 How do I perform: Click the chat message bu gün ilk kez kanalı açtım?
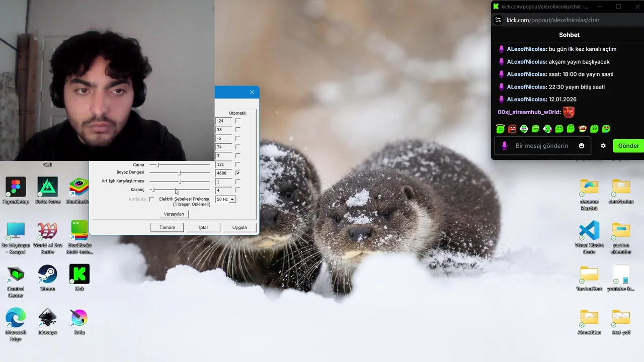coord(582,49)
